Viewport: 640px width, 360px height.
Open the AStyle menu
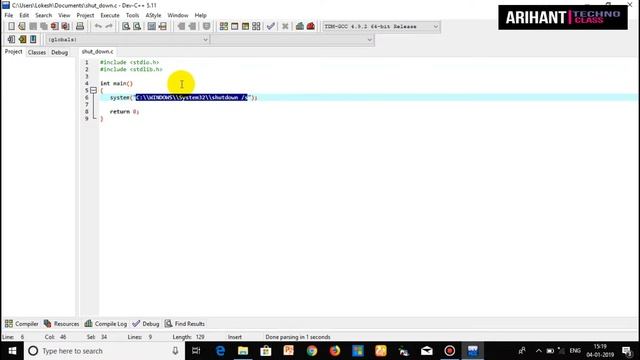[x=153, y=15]
